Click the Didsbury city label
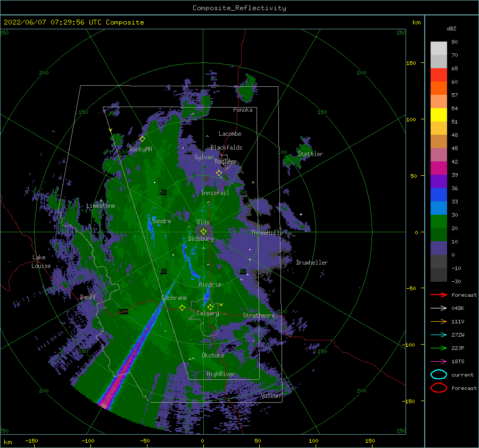This screenshot has width=479, height=448. tap(201, 239)
